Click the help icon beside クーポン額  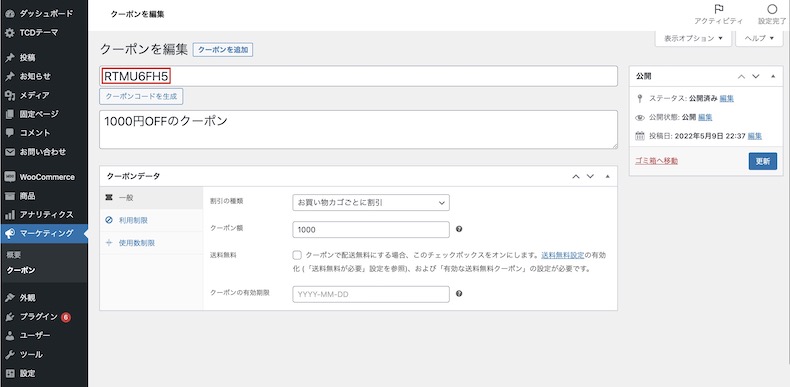(459, 229)
